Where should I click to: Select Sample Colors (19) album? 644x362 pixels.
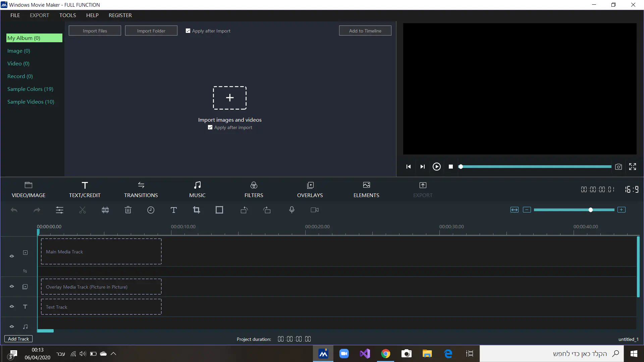pos(30,89)
